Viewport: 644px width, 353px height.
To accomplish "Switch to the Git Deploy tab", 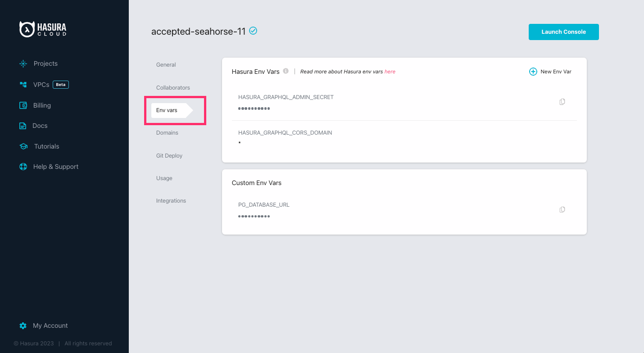I will [x=169, y=155].
